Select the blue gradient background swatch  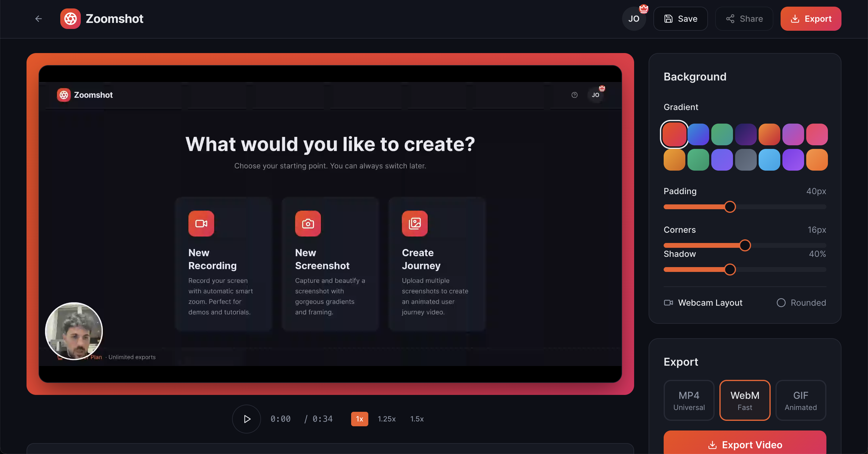(698, 134)
